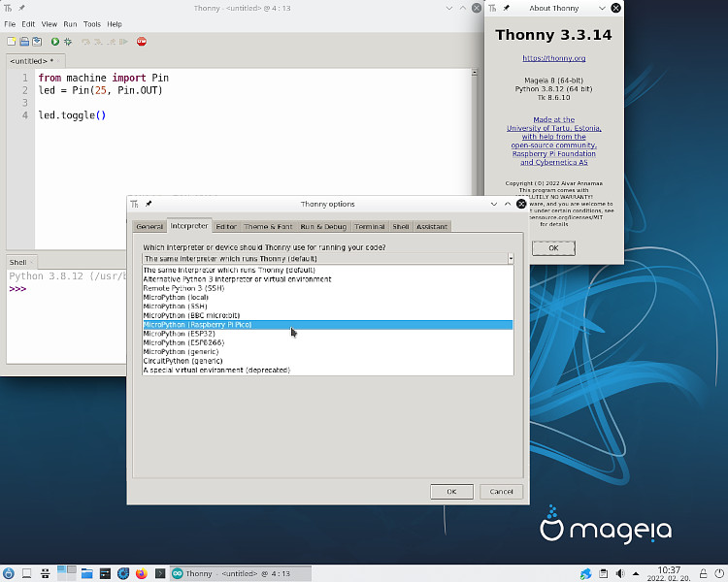Viewport: 728px width, 582px height.
Task: Open the virtual desktop pager
Action: click(x=66, y=573)
